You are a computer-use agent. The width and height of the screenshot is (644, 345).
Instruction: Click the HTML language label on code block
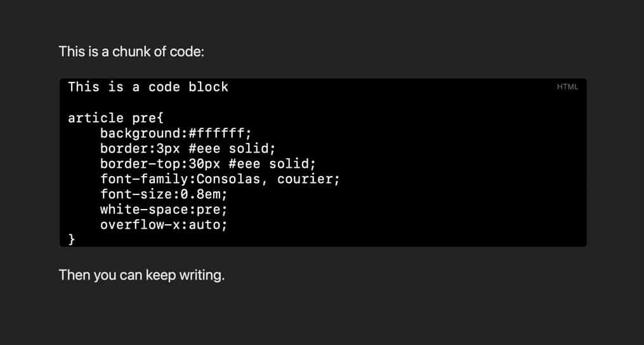pos(567,87)
